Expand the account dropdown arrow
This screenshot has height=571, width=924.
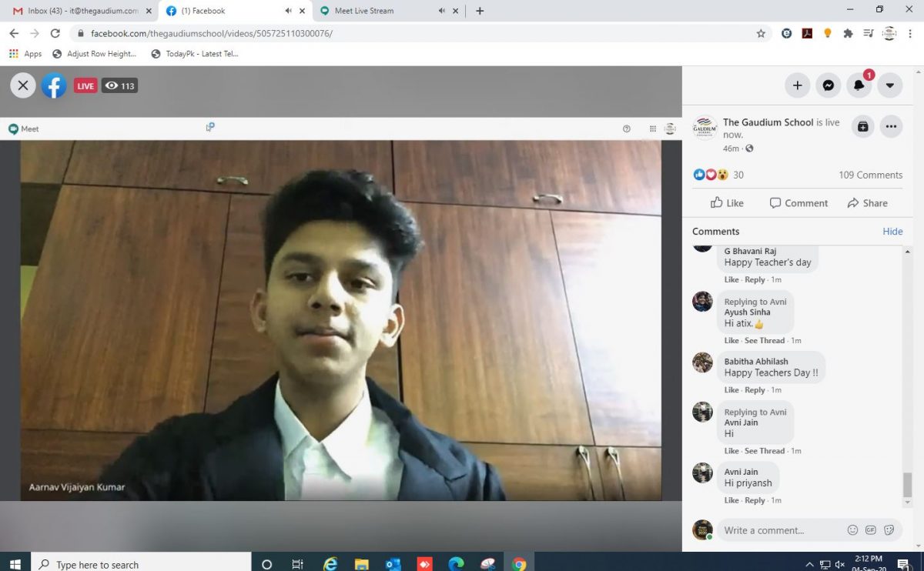tap(889, 85)
